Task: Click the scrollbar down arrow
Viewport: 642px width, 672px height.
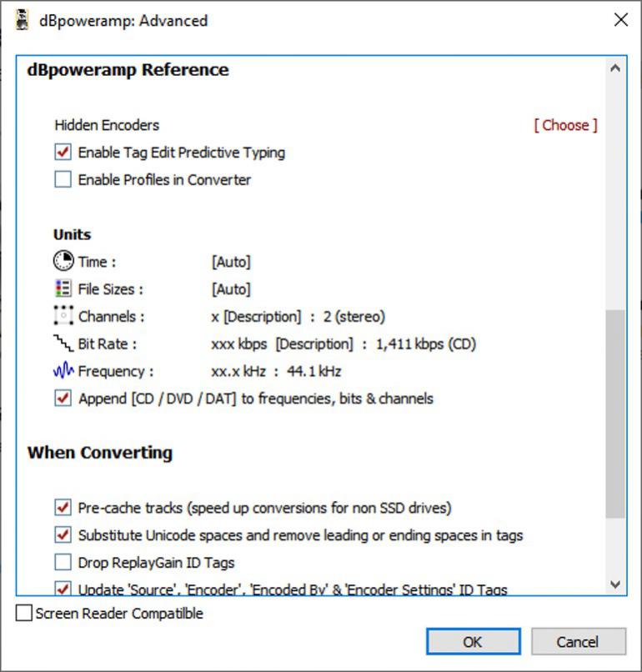Action: click(x=616, y=584)
